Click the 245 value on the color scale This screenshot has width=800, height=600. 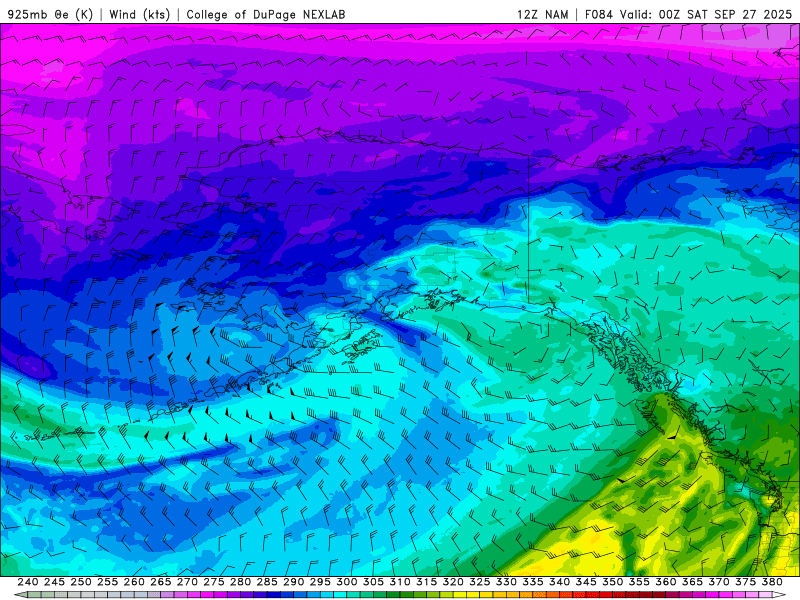54,582
